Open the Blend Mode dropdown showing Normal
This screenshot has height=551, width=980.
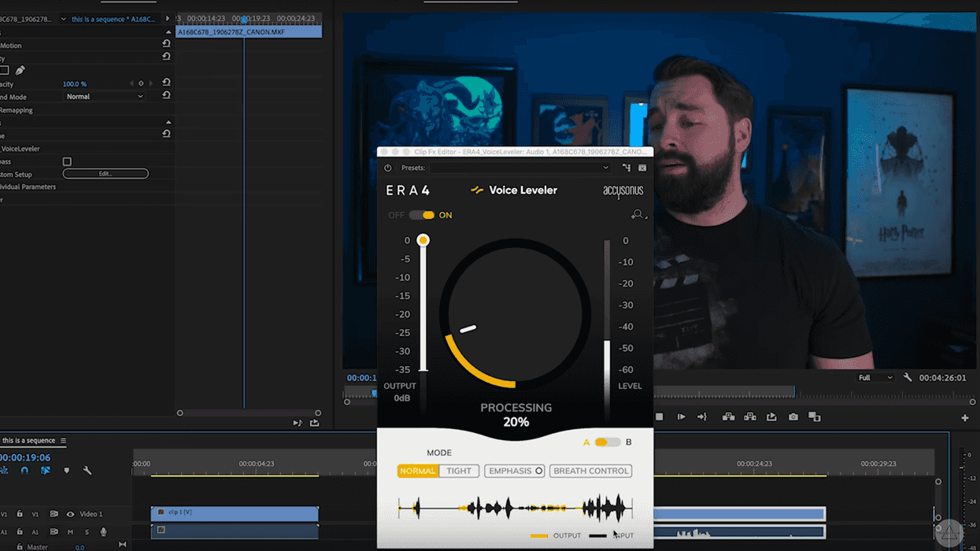[x=105, y=97]
